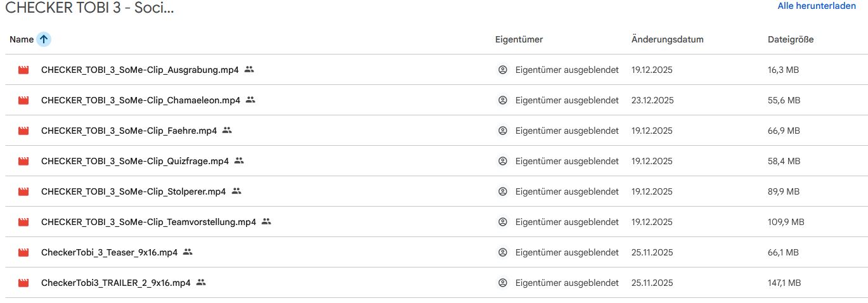Sort by Dateigröße column header
Viewport: 868px width, 303px height.
tap(791, 39)
